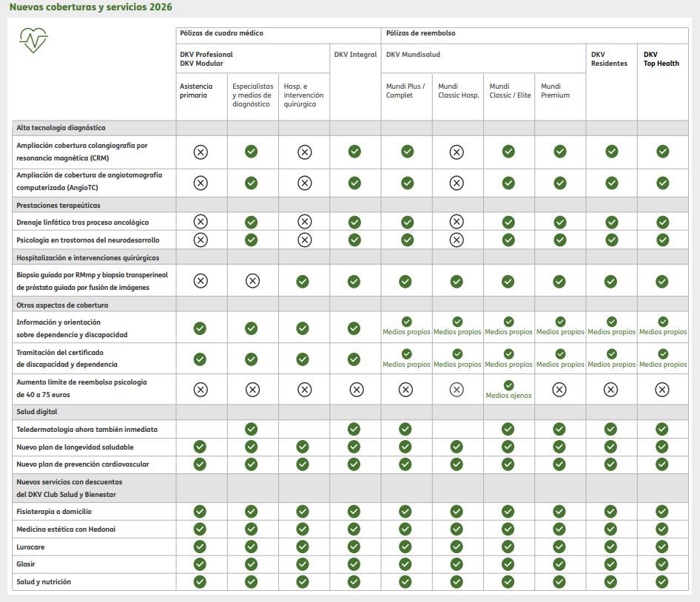Click Teledermatología checkmark under Especialistas y medios de diagnóstico
Screen dimensions: 700x602
tap(252, 429)
